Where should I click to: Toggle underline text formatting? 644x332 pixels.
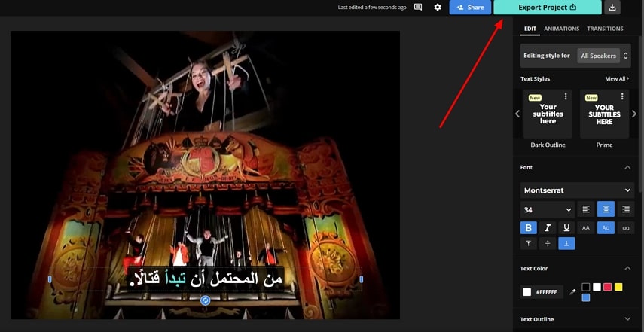point(566,227)
